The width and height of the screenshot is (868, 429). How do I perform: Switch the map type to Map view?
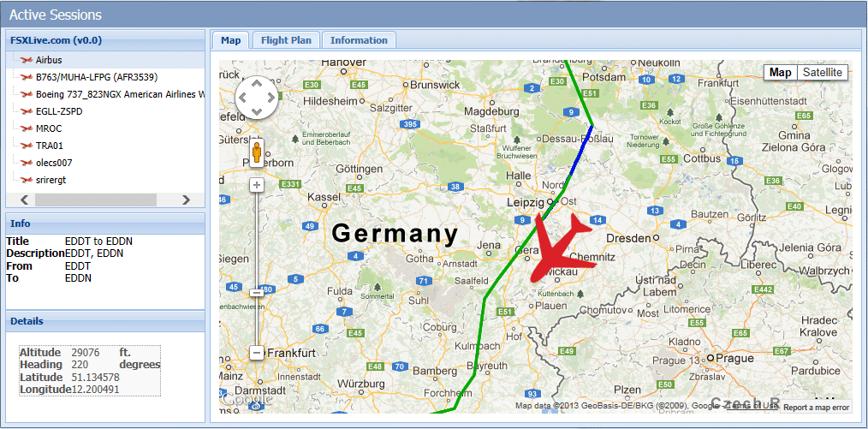[781, 73]
